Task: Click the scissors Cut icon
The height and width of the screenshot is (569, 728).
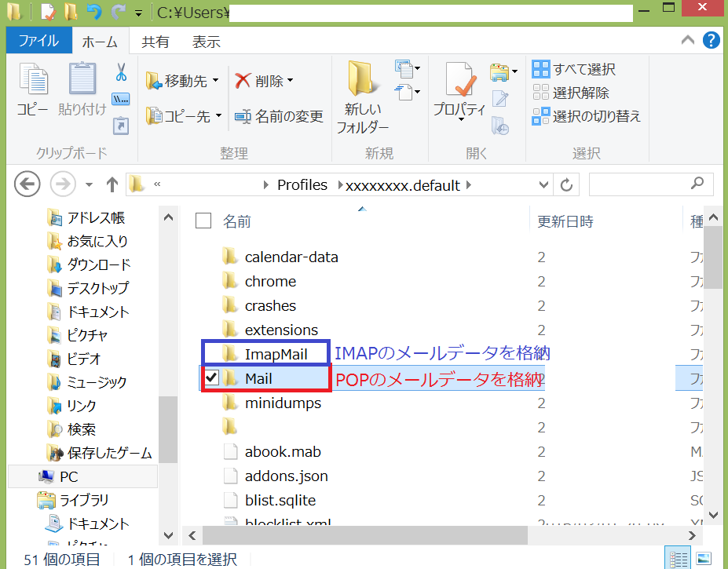Action: (121, 73)
